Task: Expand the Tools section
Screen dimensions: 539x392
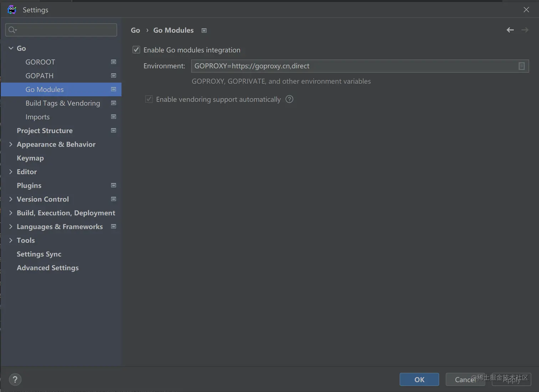Action: [11, 240]
